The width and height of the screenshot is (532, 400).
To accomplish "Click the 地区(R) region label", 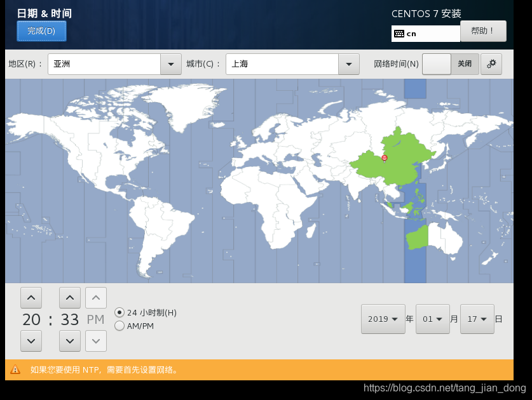I will (25, 63).
